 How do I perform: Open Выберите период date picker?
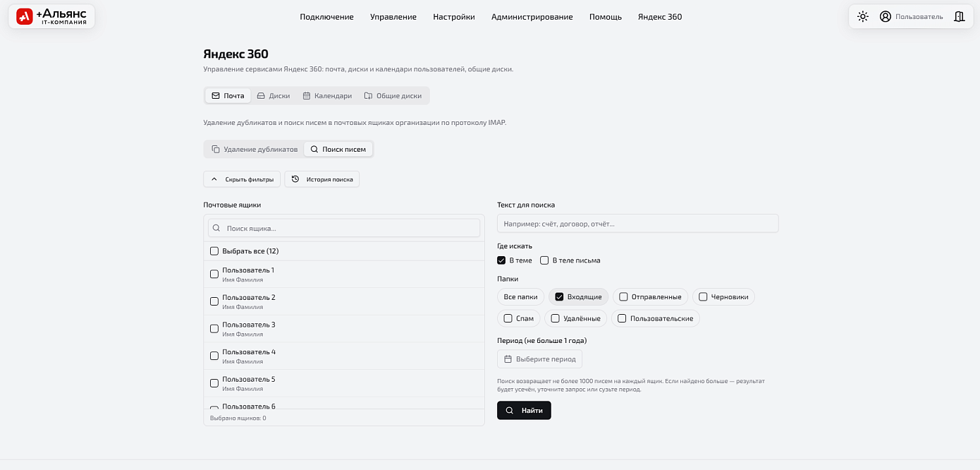point(539,359)
